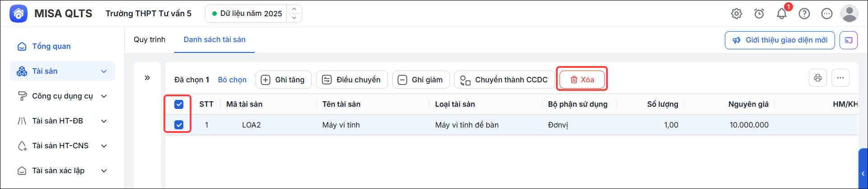Open the notifications bell
This screenshot has height=189, width=868.
(x=782, y=14)
